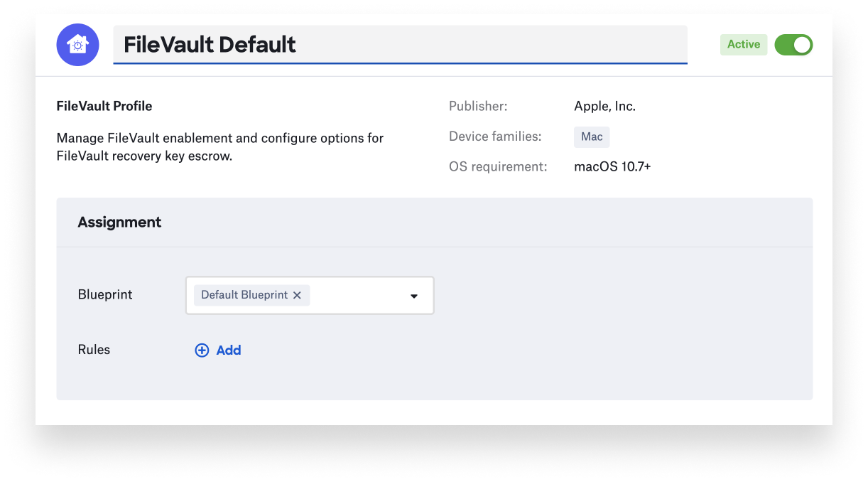Click the FileVault Default name field
The image size is (868, 482).
pyautogui.click(x=400, y=44)
